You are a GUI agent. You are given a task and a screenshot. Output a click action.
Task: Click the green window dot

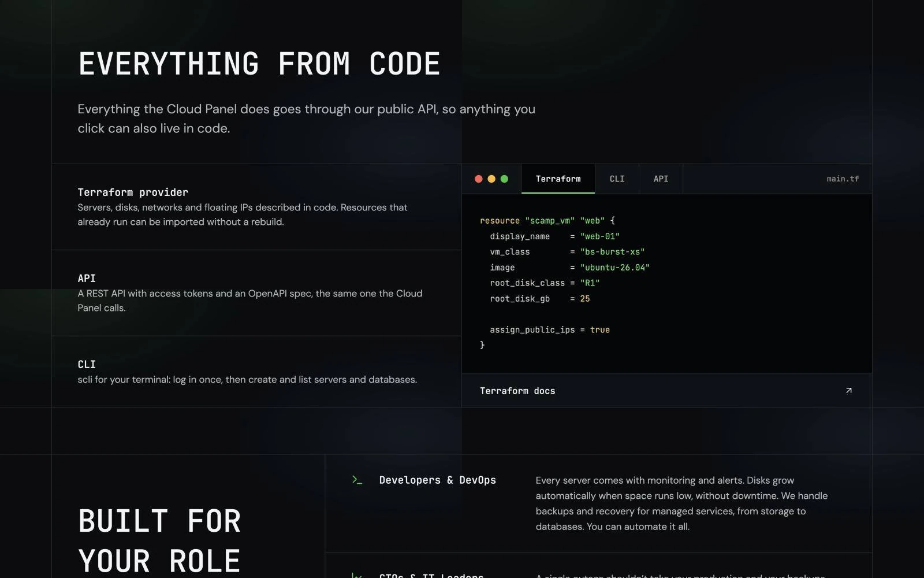(x=504, y=179)
